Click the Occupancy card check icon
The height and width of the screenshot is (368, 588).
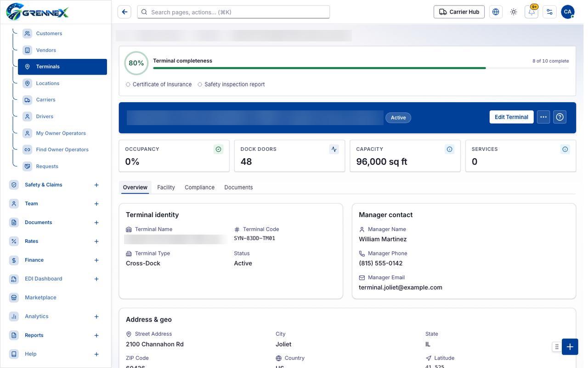point(218,149)
